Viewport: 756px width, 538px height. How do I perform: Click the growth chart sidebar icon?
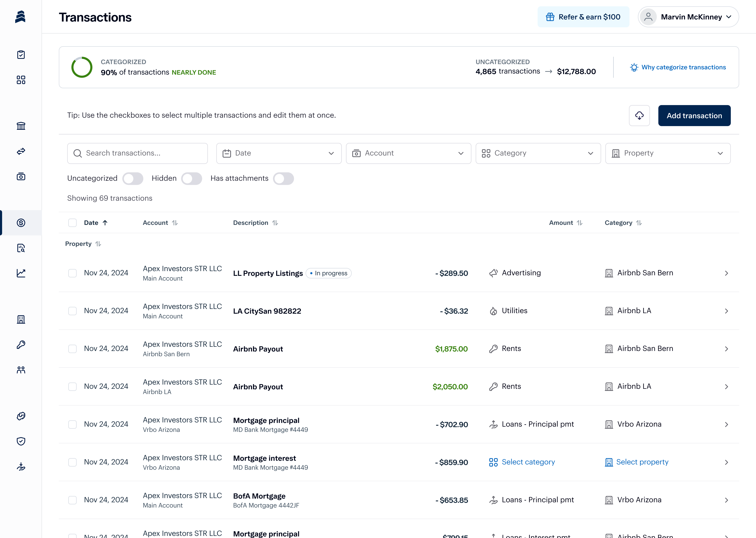21,273
